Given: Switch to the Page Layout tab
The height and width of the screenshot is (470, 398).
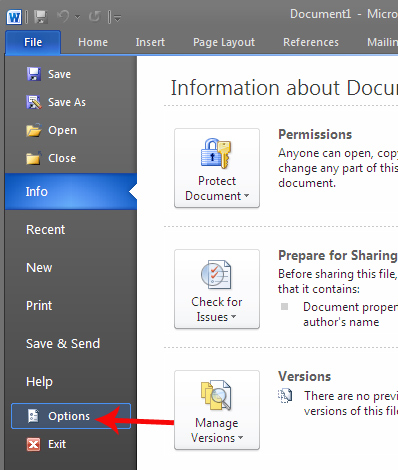Looking at the screenshot, I should tap(224, 42).
